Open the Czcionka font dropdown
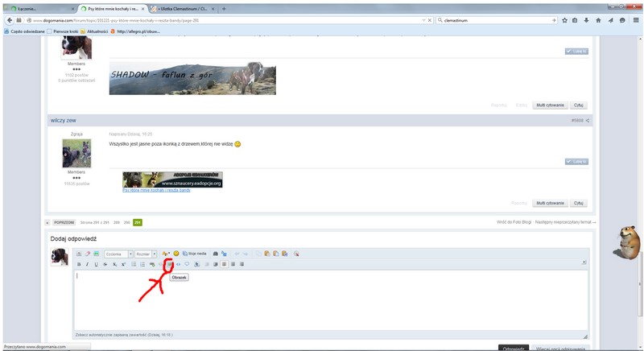Viewport: 644px width, 351px height. (118, 254)
